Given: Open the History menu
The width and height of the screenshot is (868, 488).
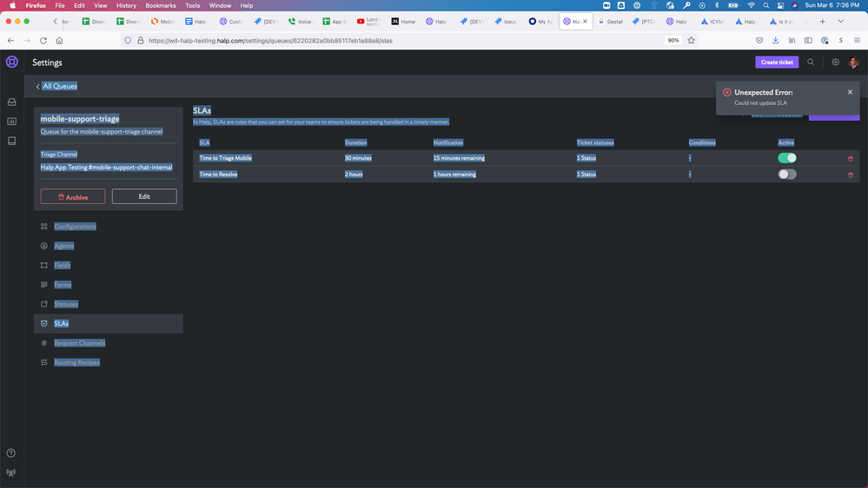Looking at the screenshot, I should [x=126, y=5].
